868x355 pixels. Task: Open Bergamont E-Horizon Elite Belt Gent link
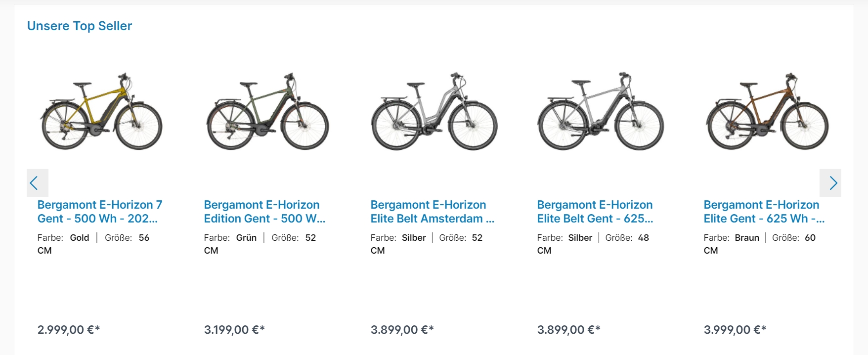(x=595, y=212)
